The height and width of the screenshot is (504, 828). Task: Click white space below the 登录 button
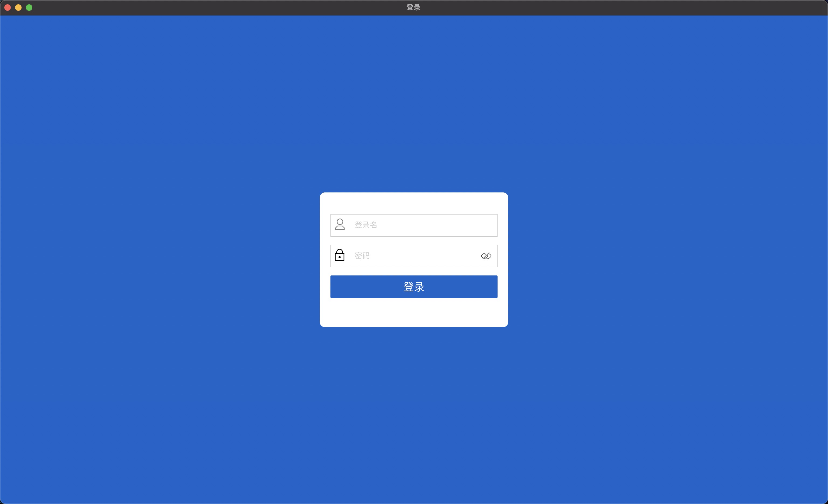[x=414, y=312]
